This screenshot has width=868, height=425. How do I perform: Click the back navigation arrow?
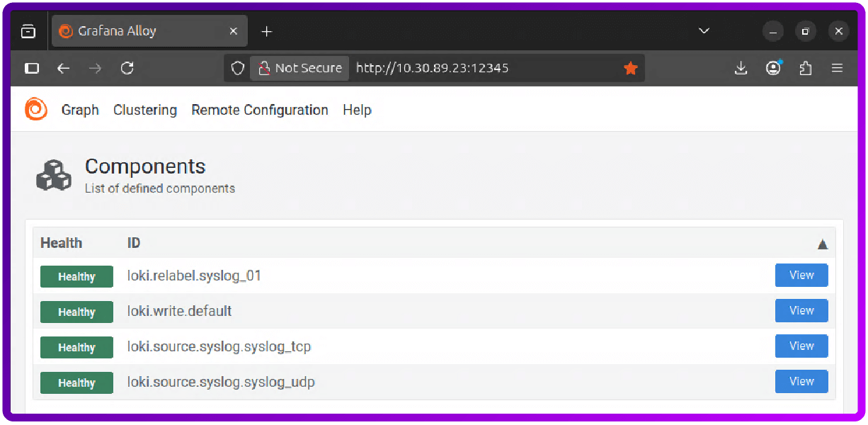click(63, 68)
